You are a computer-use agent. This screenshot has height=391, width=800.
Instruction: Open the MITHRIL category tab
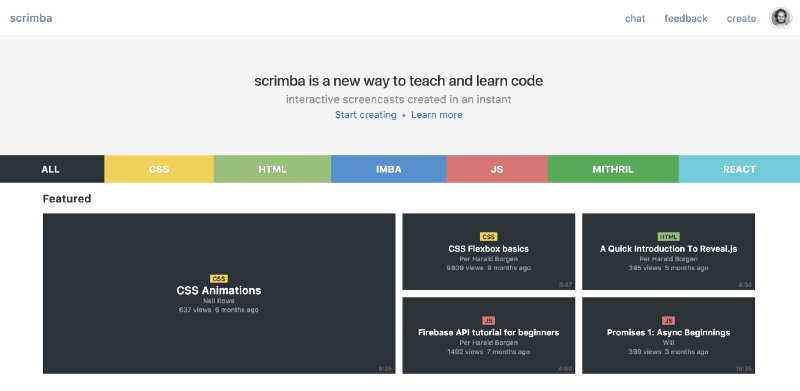pos(613,169)
